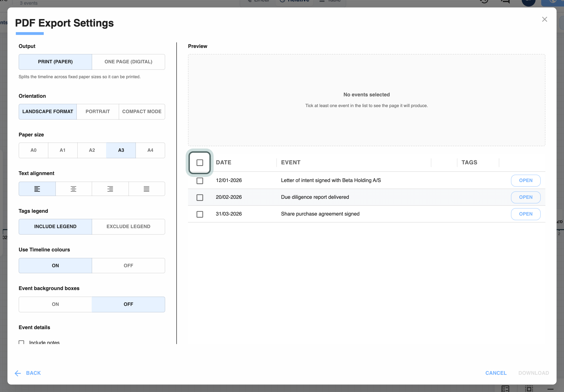Turn Use Timeline colours ON
Viewport: 564px width, 392px height.
(x=55, y=266)
